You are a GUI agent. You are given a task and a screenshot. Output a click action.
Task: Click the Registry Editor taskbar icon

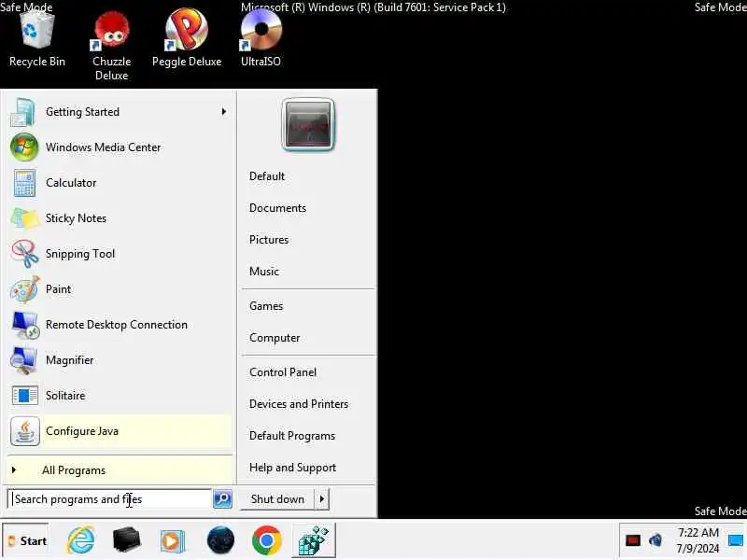314,540
